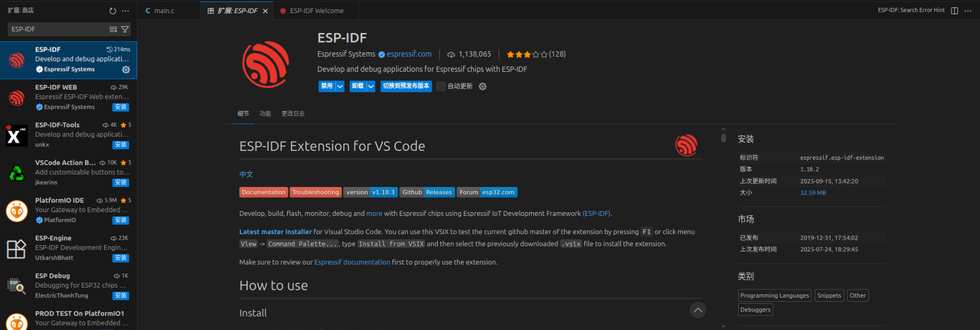Select the 功能 features tab
This screenshot has width=980, height=330.
265,113
